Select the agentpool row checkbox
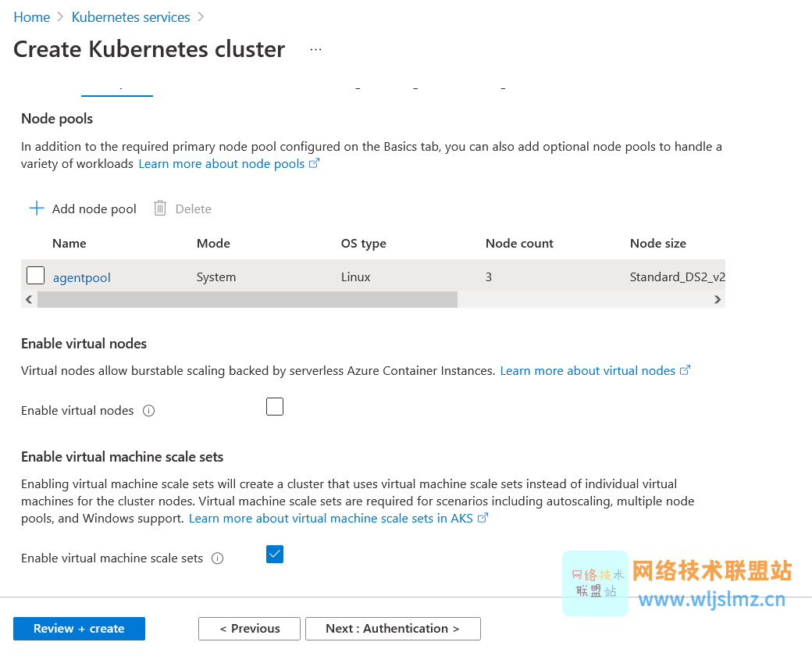Image resolution: width=812 pixels, height=660 pixels. click(x=35, y=276)
